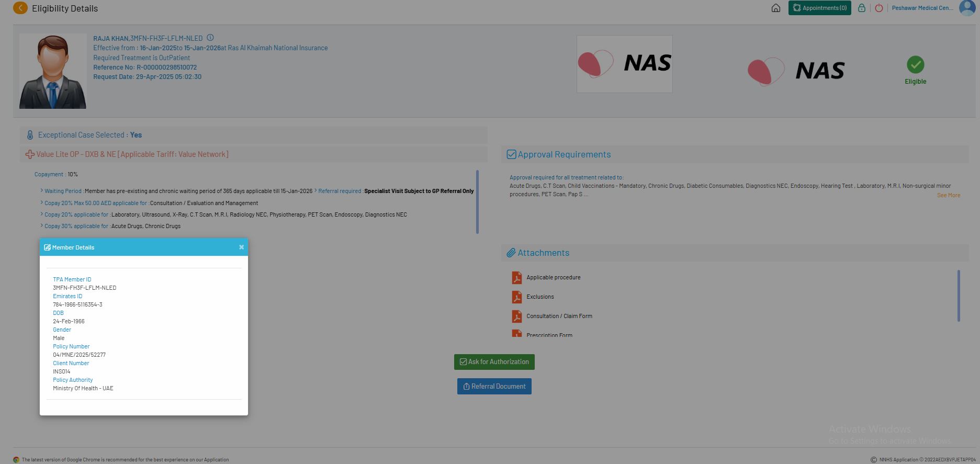
Task: Click the lock icon in header
Action: (861, 8)
